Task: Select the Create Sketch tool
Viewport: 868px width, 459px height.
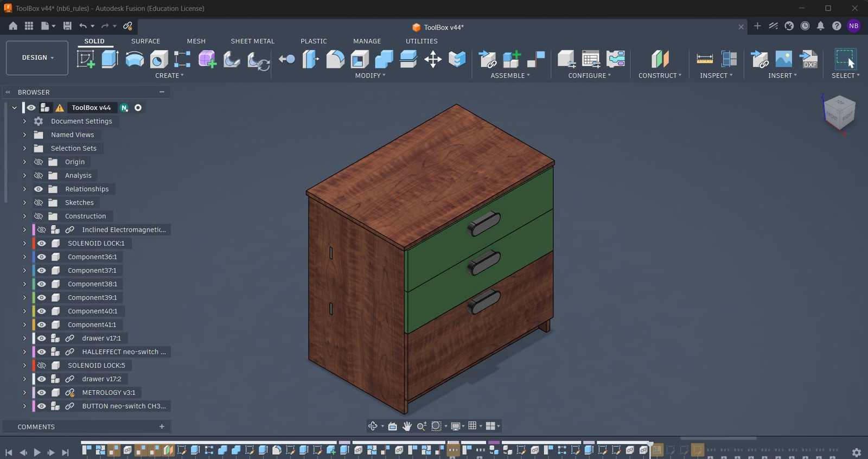Action: [x=86, y=59]
